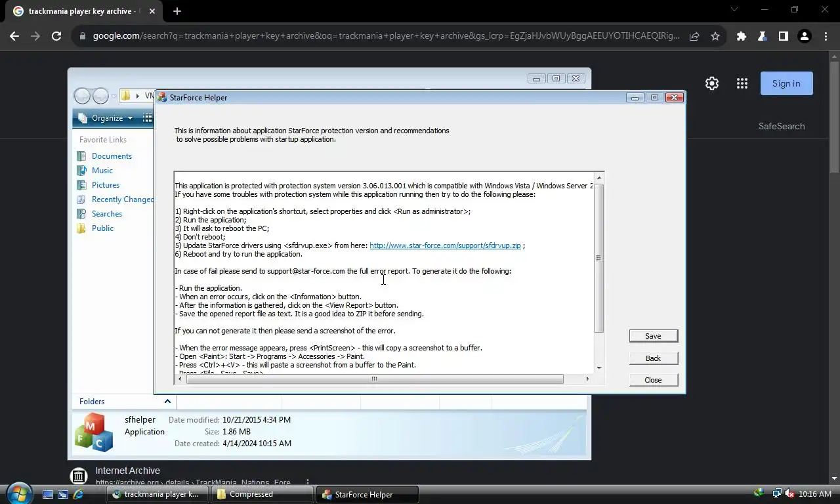Click the horizontal scrollbar thumb in text box
The width and height of the screenshot is (840, 504).
coord(375,379)
